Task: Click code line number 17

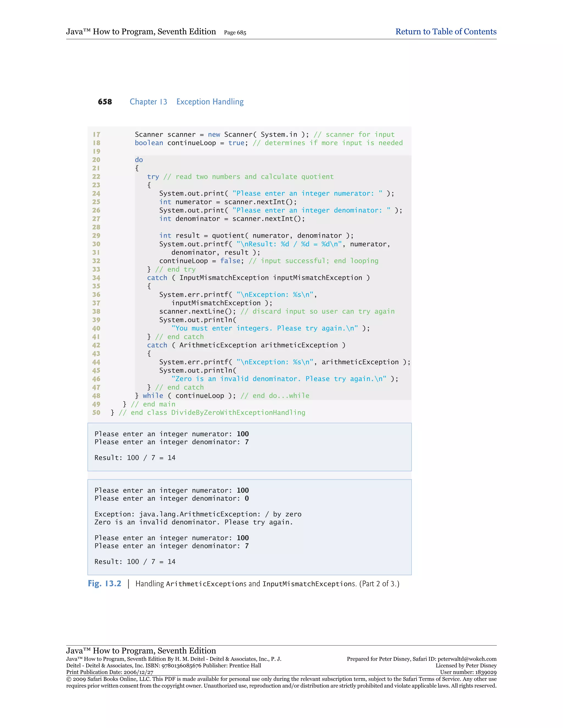Action: click(x=96, y=135)
